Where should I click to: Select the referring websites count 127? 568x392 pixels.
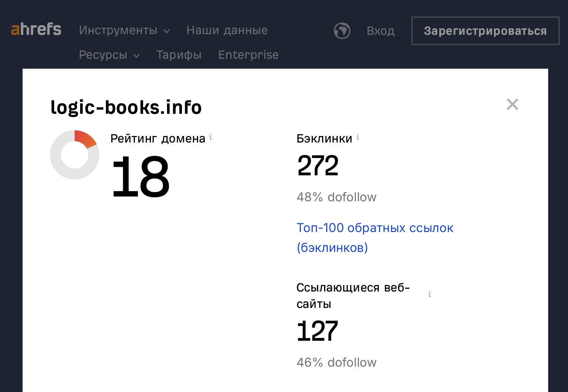click(x=317, y=331)
